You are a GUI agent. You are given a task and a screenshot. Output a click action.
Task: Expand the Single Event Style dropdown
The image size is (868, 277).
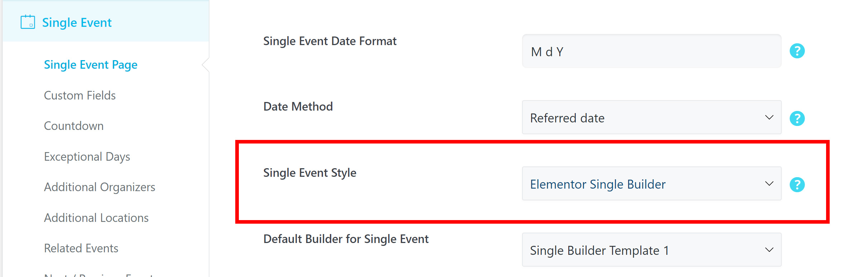(651, 184)
